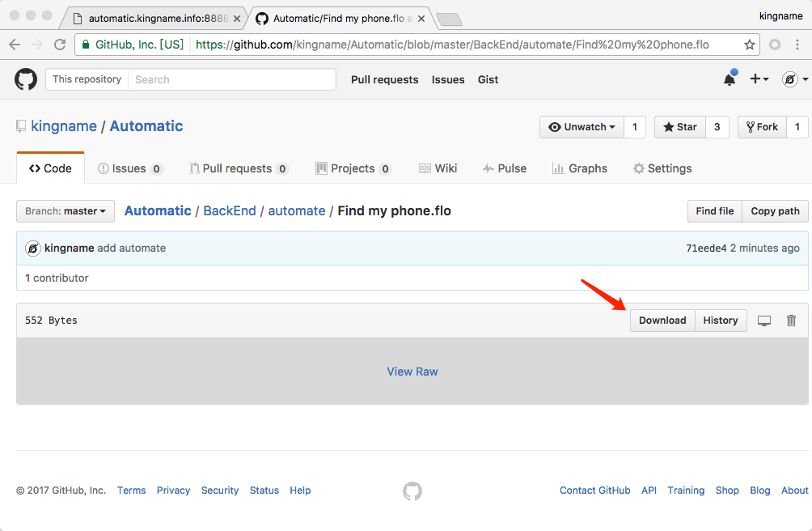Image resolution: width=812 pixels, height=531 pixels.
Task: Open Security footer link
Action: click(x=220, y=491)
